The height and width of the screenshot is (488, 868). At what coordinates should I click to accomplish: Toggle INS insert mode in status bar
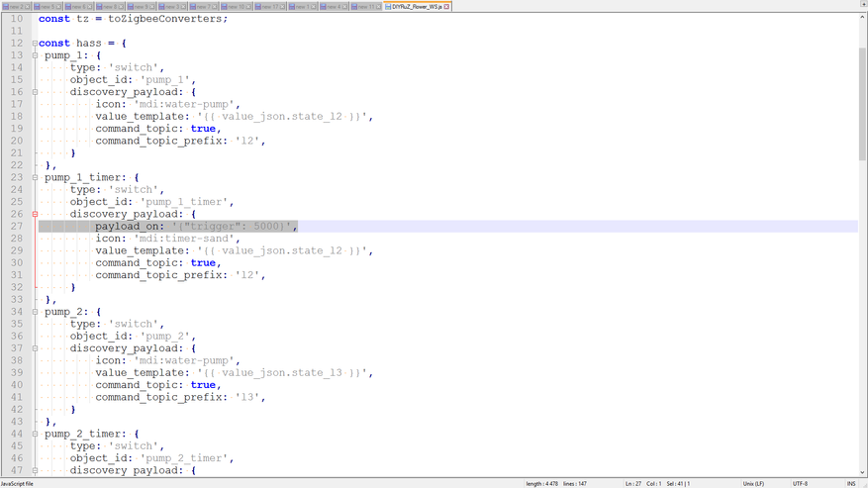[x=851, y=484]
